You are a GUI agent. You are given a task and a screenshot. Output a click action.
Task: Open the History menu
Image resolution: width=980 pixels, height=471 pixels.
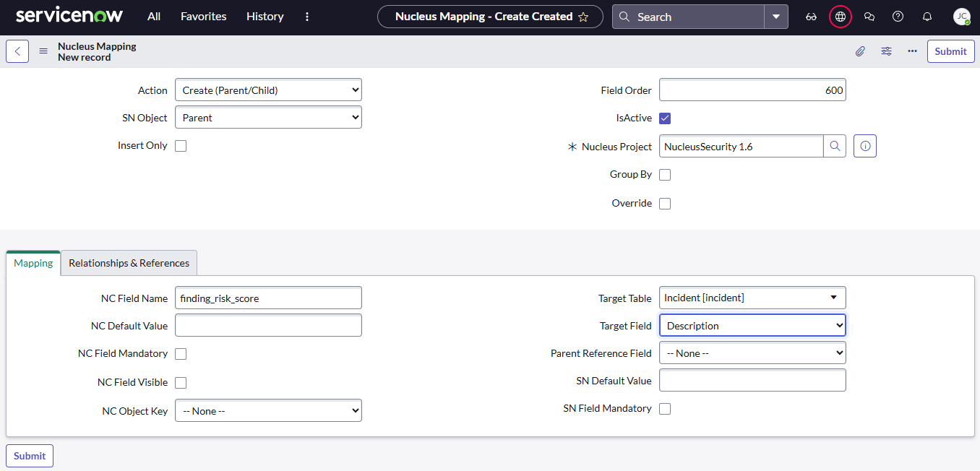pos(265,17)
